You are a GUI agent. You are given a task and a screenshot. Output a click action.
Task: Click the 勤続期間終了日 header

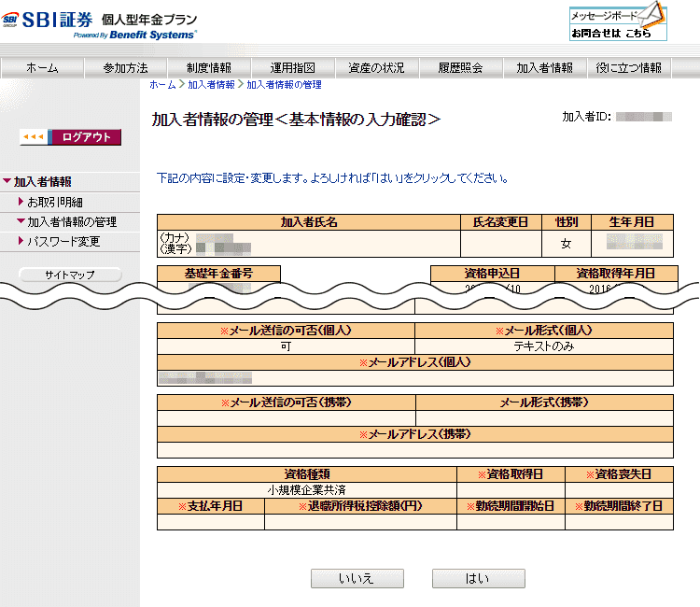point(619,506)
